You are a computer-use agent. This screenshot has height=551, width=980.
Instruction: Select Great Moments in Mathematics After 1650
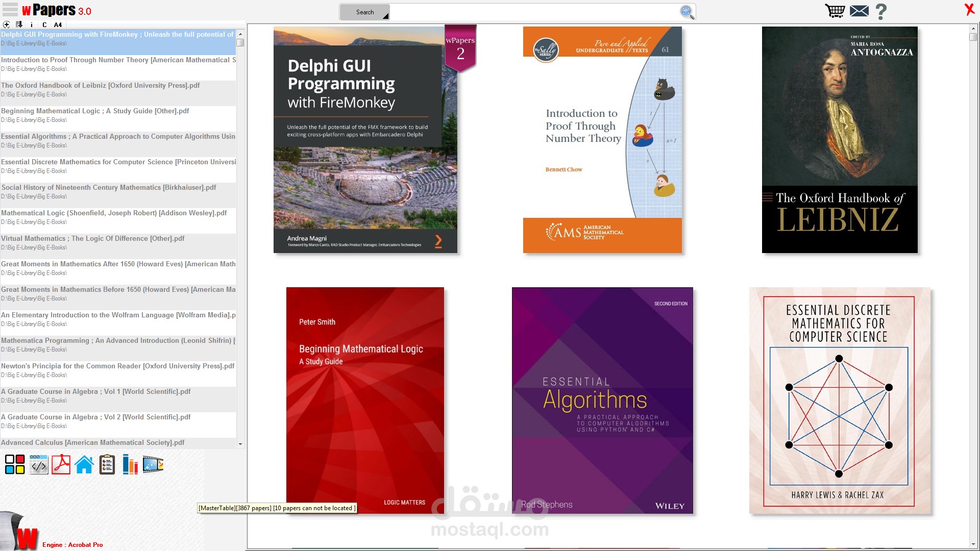click(x=118, y=271)
